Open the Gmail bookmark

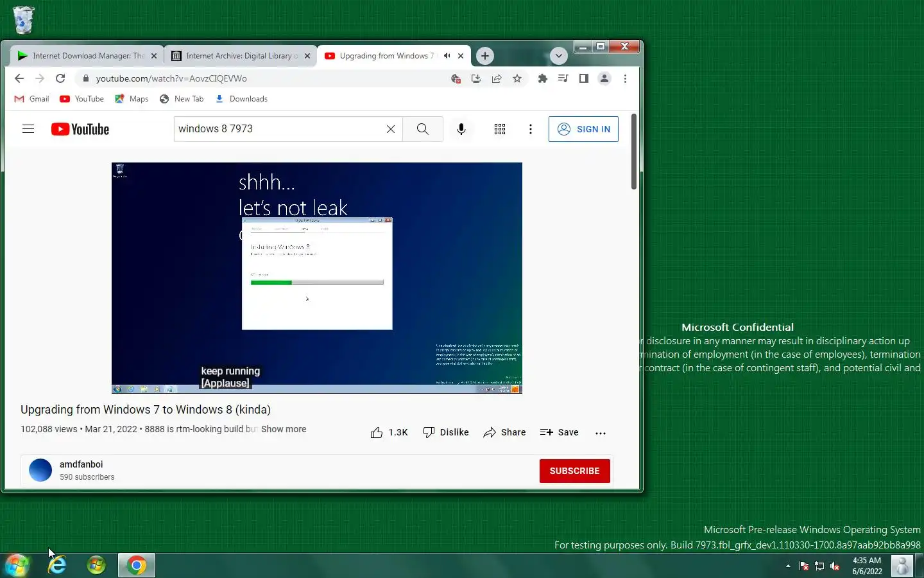31,99
